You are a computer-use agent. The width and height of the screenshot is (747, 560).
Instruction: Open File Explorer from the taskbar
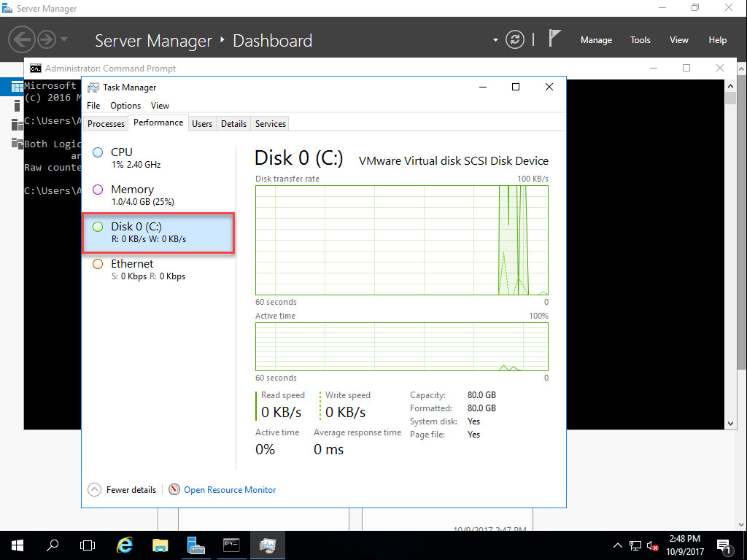pyautogui.click(x=160, y=545)
